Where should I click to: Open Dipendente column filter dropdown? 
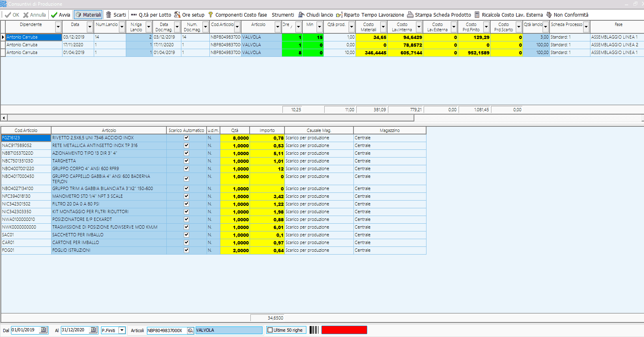click(x=58, y=27)
